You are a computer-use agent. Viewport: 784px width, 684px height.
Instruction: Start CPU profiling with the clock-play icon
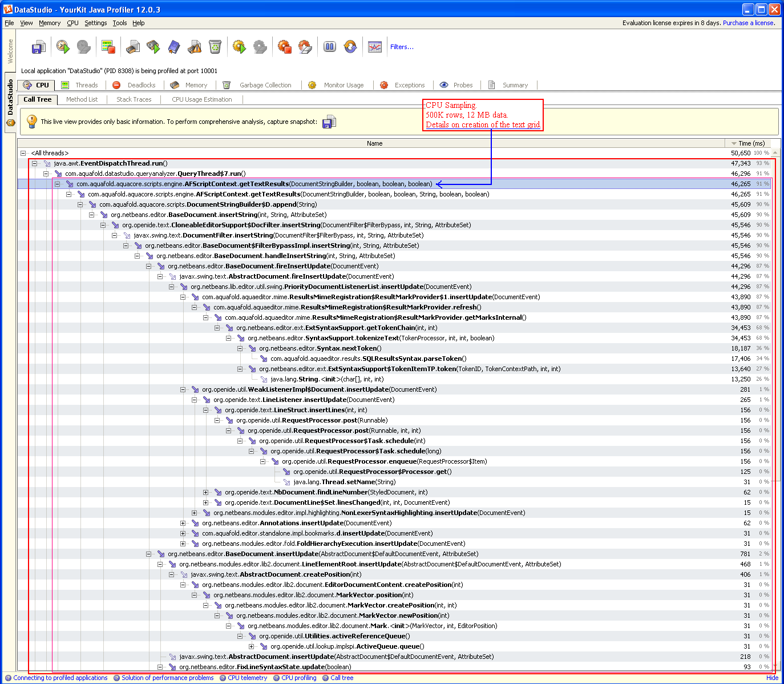[x=63, y=47]
